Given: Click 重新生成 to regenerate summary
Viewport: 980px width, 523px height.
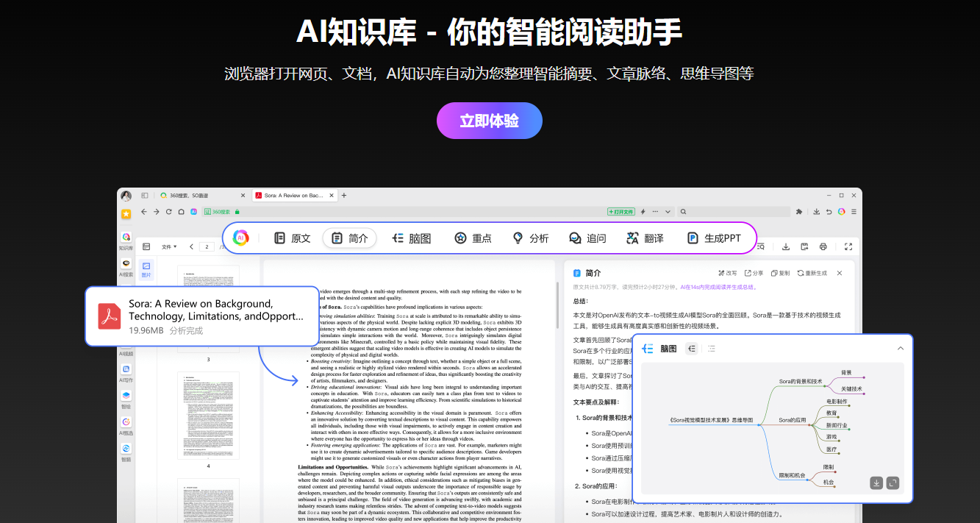Looking at the screenshot, I should (812, 273).
